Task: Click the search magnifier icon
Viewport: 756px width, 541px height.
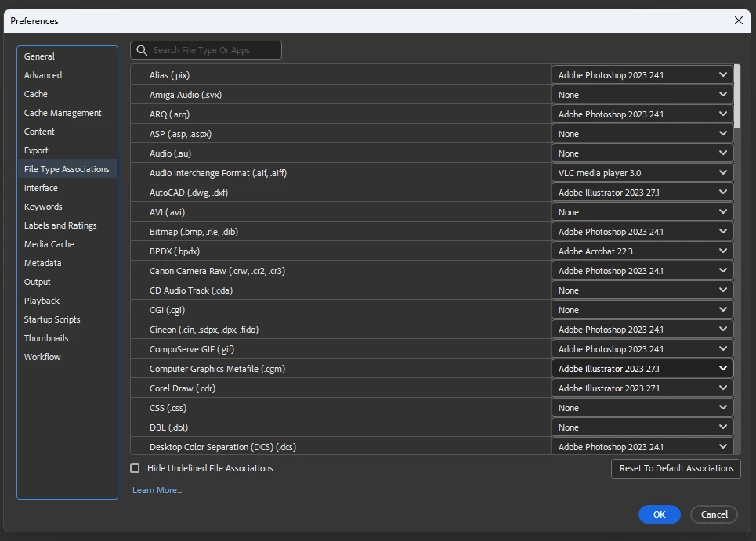Action: click(x=142, y=50)
